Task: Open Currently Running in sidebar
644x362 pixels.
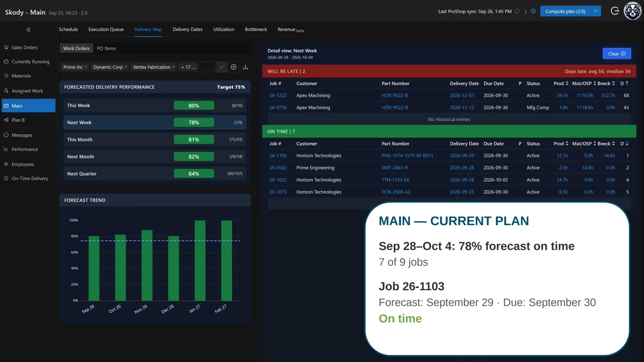Action: pyautogui.click(x=28, y=62)
